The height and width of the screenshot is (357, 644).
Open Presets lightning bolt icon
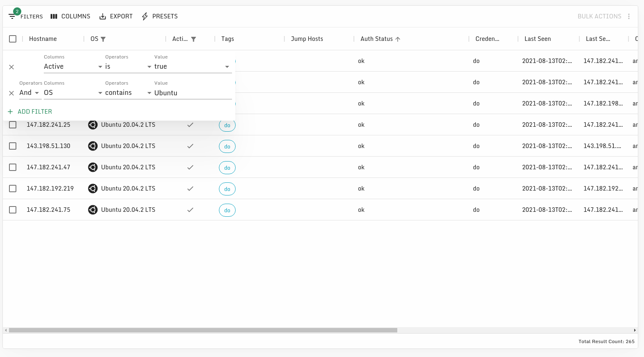pos(145,16)
